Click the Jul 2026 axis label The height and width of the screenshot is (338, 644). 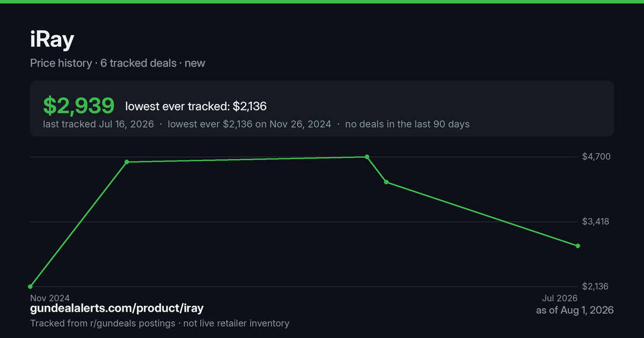(x=560, y=298)
